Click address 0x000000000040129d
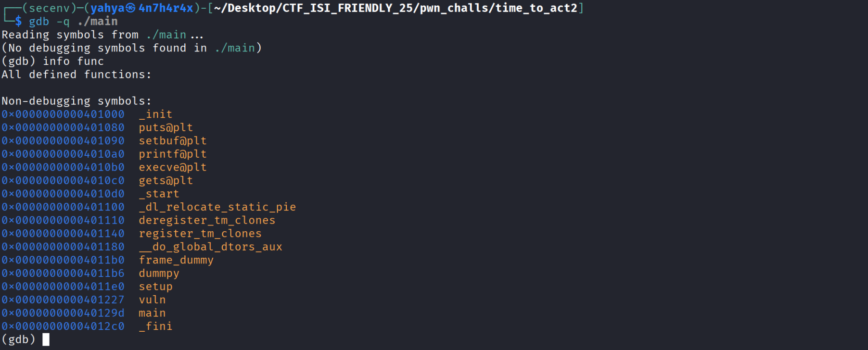 point(63,313)
